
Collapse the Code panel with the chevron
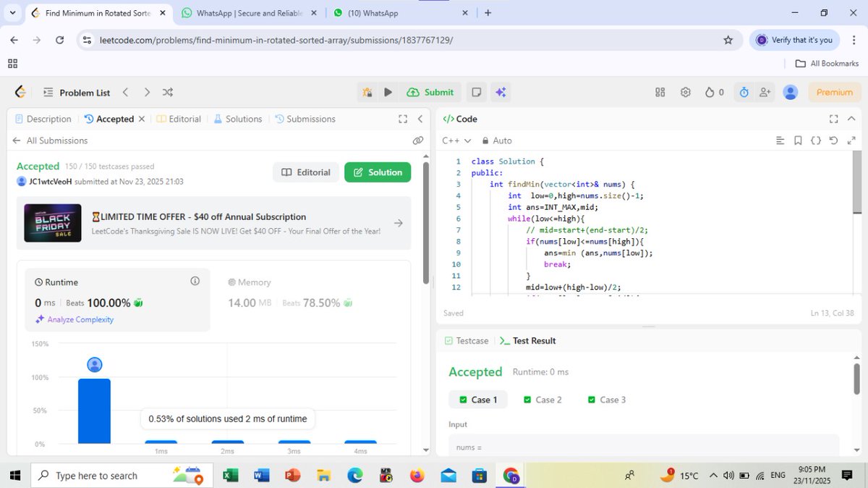pos(851,118)
